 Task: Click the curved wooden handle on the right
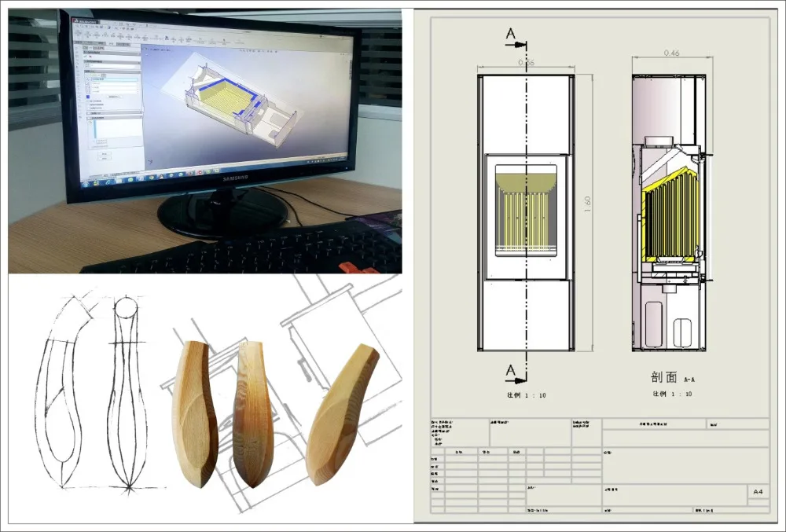pos(343,415)
